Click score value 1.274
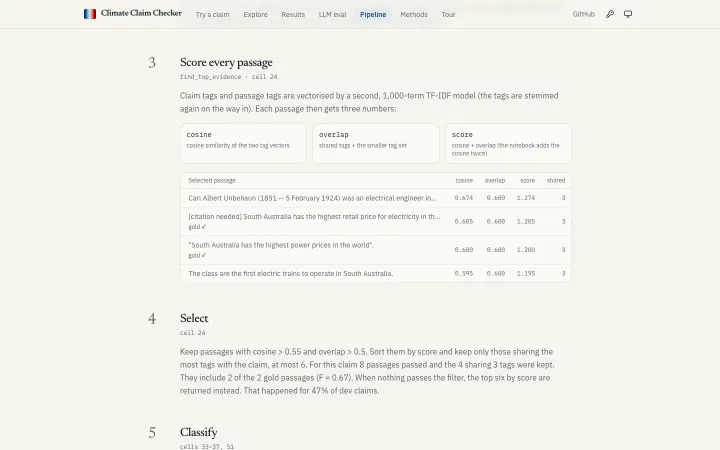This screenshot has width=720, height=450. 526,198
